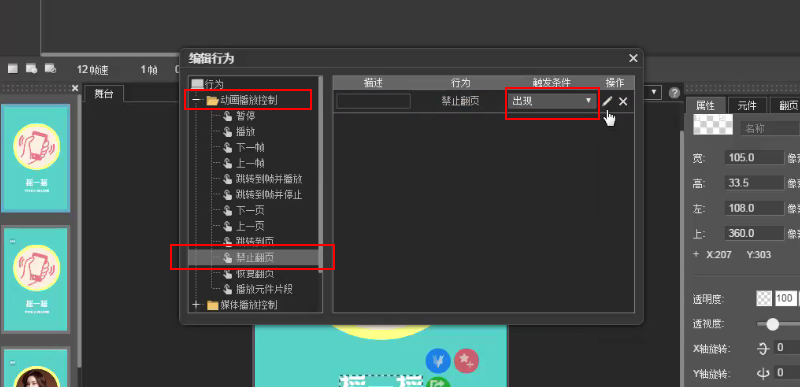
Task: Click the X axis rotation icon
Action: 763,348
